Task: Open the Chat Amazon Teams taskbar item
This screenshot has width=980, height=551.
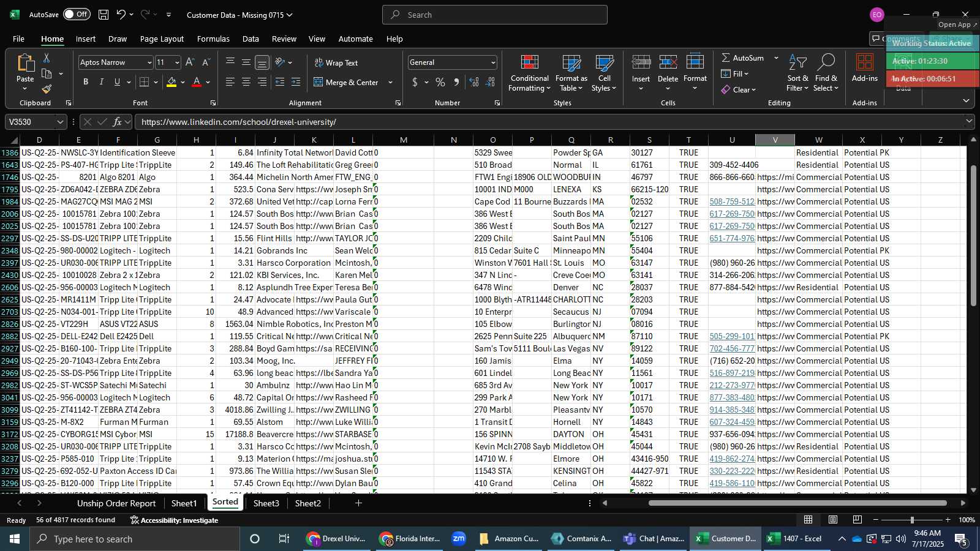Action: [x=654, y=539]
